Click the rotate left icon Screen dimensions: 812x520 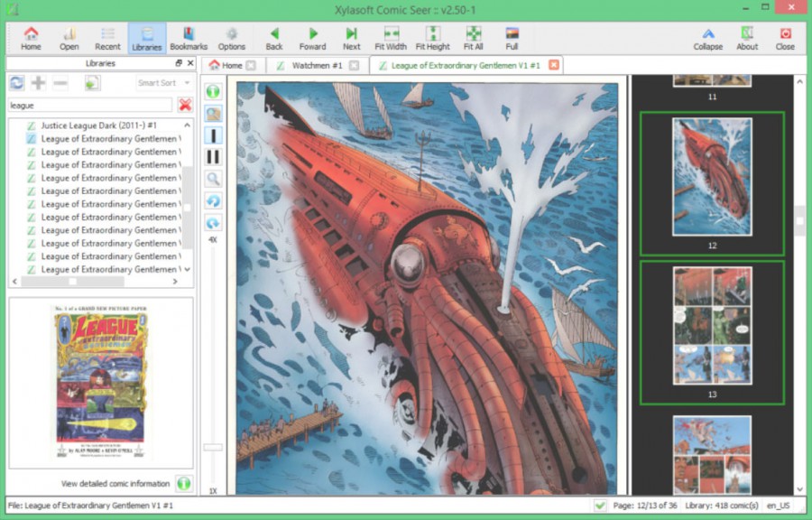213,200
